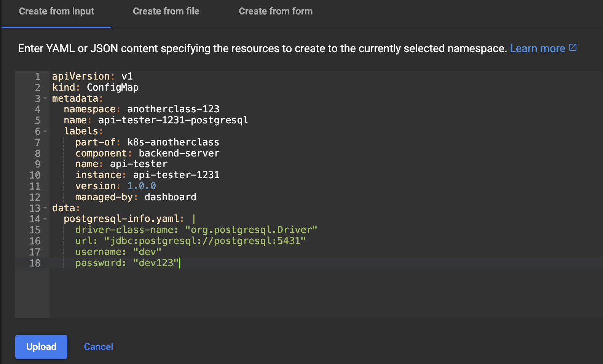Click the external link icon beside Learn more
Screen dimensions: 603x364
pos(573,48)
